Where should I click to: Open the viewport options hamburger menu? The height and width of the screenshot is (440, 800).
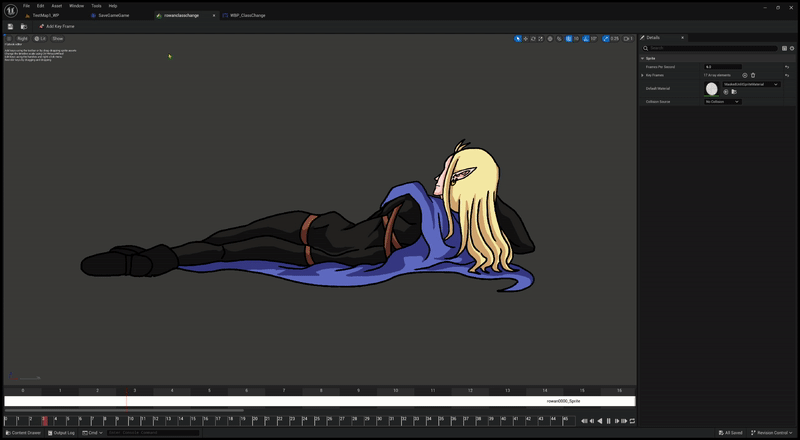click(9, 39)
